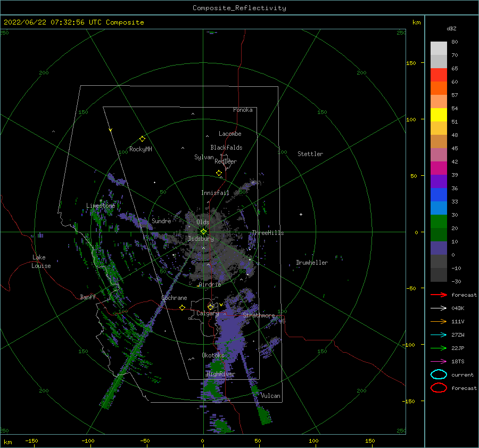Click the Banff label
Screen dimensions: 479x448
point(88,297)
